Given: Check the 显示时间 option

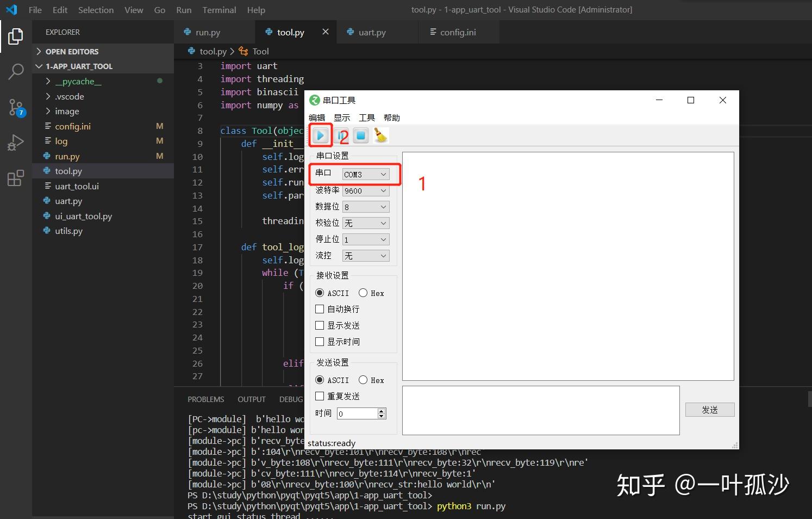Looking at the screenshot, I should [320, 341].
